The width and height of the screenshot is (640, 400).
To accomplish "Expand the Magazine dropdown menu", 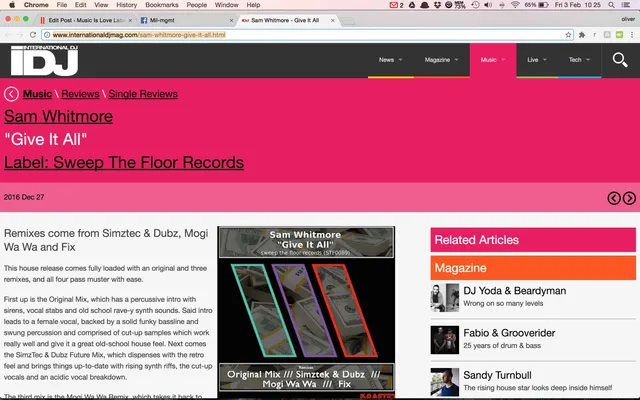I will (442, 60).
